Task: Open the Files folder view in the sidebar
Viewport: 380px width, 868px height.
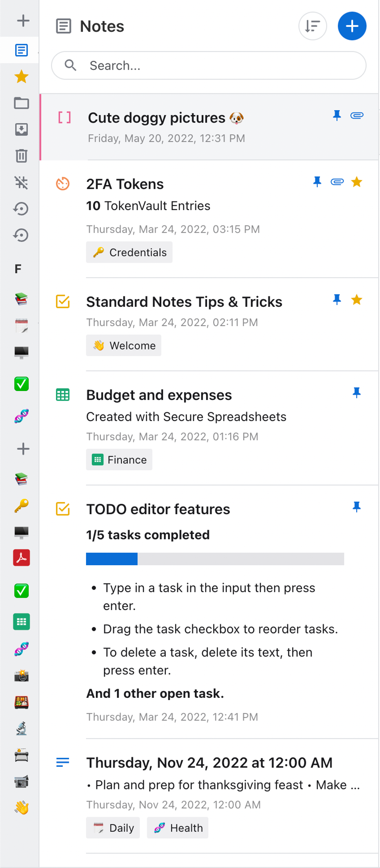Action: click(x=21, y=103)
